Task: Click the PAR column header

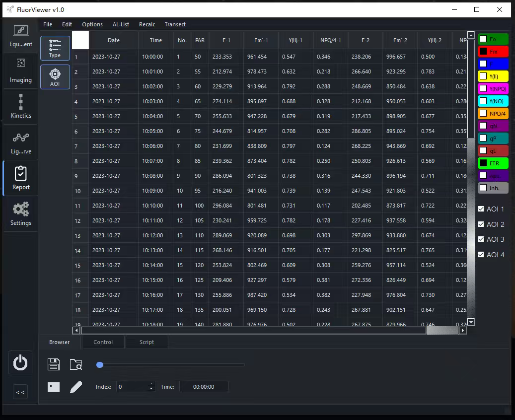Action: pyautogui.click(x=200, y=40)
